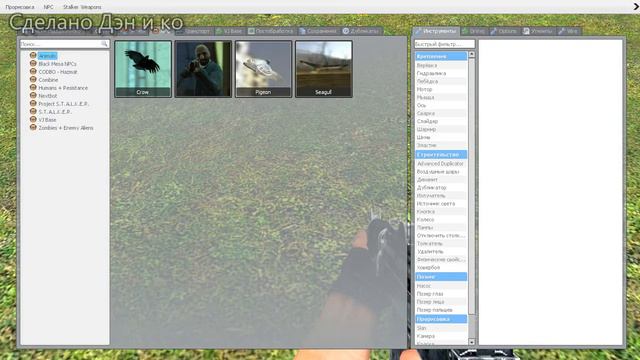Select the Удалитель tool
The height and width of the screenshot is (360, 640).
441,252
